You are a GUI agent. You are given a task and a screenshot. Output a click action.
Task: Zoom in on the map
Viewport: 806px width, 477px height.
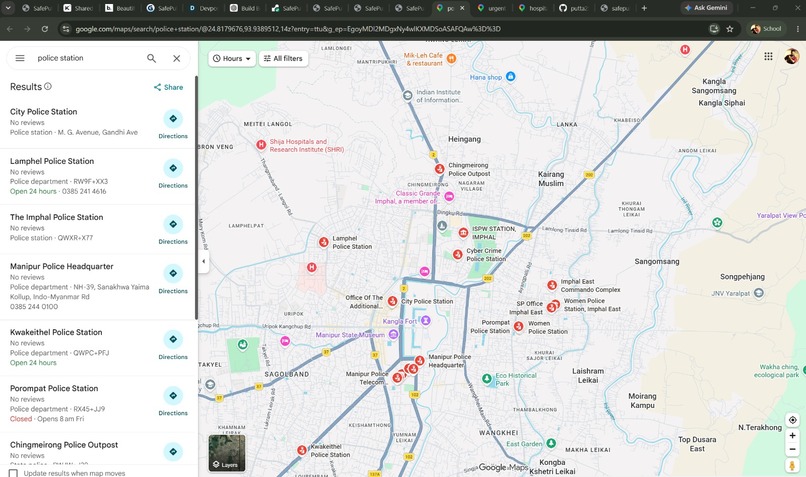pyautogui.click(x=792, y=435)
